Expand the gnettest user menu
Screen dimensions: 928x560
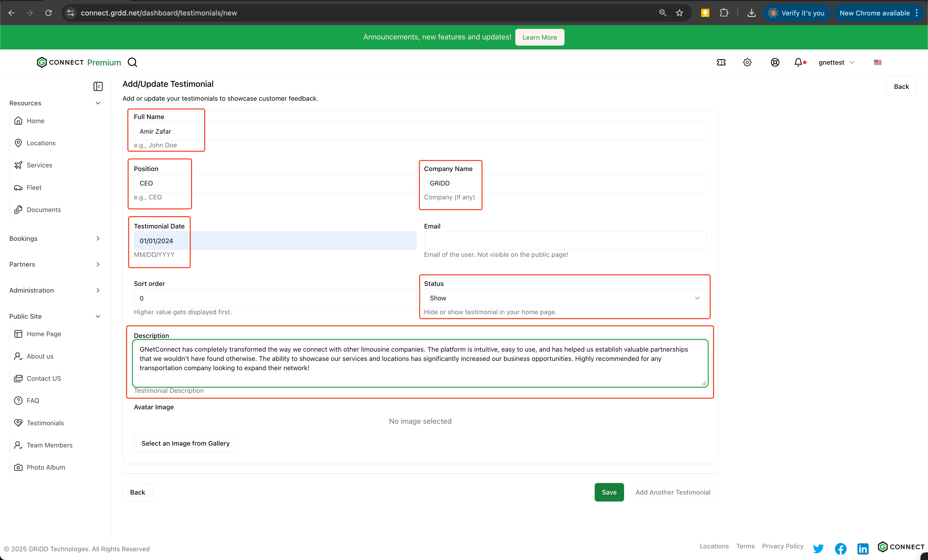point(836,63)
